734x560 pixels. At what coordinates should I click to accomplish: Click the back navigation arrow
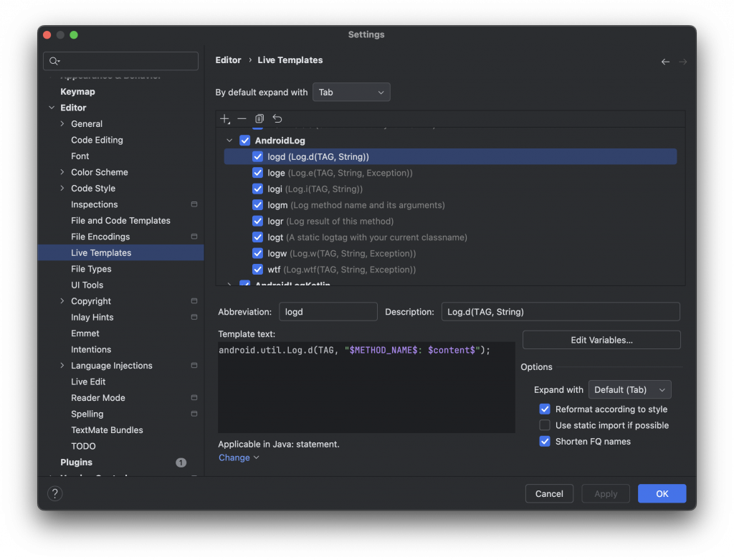tap(665, 62)
